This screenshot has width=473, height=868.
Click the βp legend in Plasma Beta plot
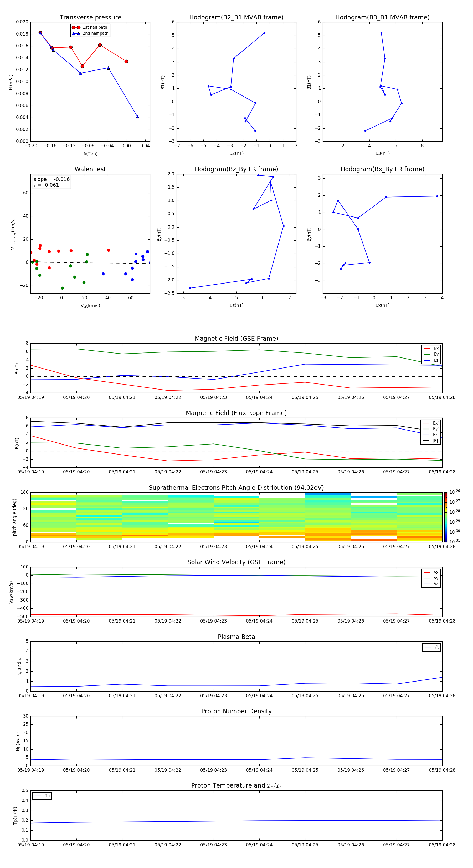pyautogui.click(x=431, y=647)
